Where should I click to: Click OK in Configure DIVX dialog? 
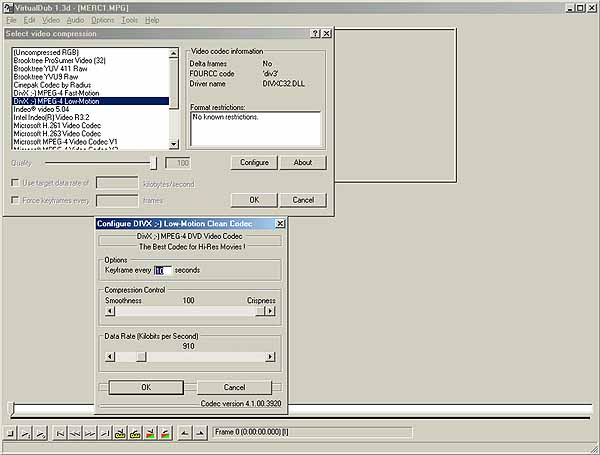tap(146, 387)
